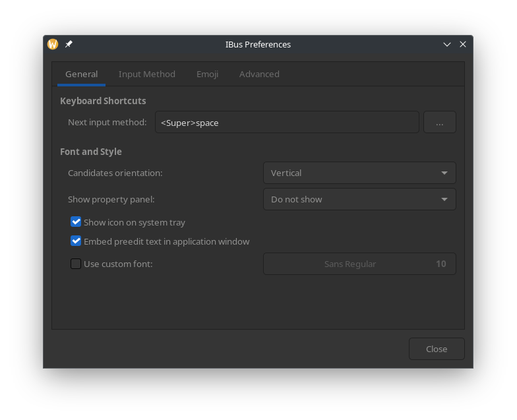The height and width of the screenshot is (420, 517).
Task: Open the Input Method tab
Action: click(146, 74)
